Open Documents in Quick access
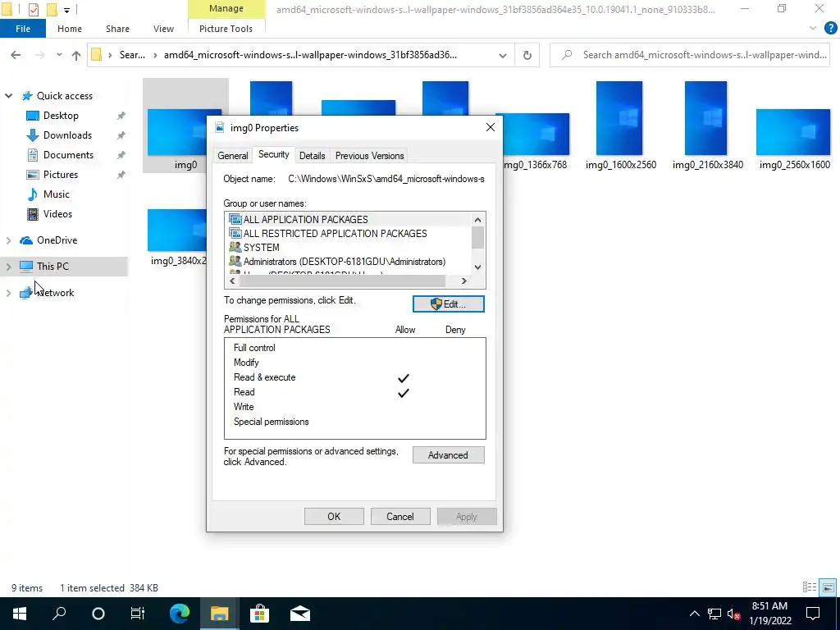840x630 pixels. (68, 155)
